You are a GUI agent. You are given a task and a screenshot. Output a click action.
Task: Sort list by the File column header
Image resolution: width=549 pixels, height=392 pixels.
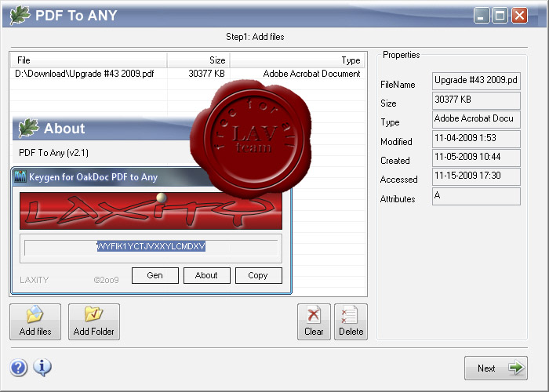(89, 60)
